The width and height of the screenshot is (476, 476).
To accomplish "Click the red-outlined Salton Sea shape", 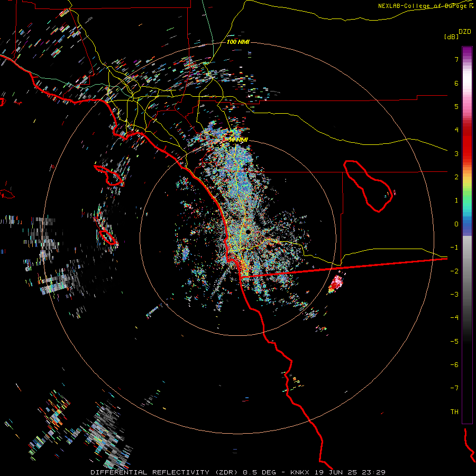I will pos(368,186).
